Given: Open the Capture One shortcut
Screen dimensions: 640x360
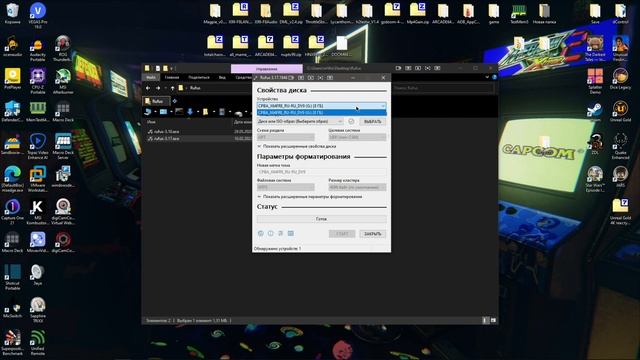Looking at the screenshot, I should coord(12,211).
